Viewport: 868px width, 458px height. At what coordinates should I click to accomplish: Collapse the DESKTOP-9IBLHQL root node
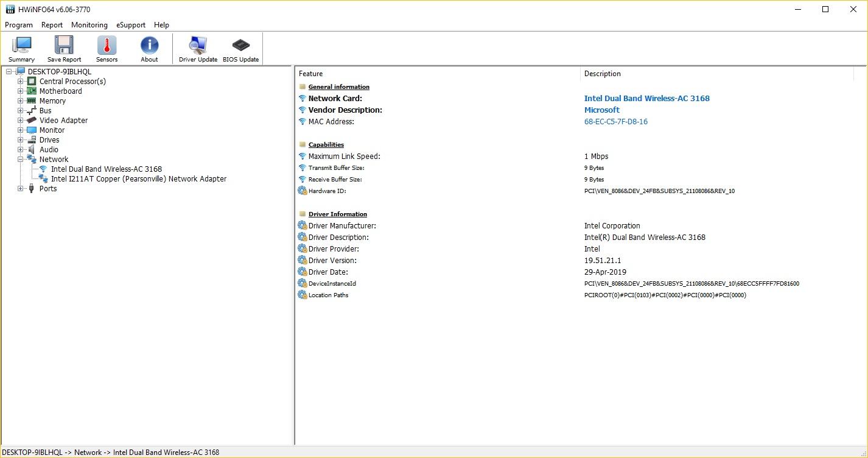tap(9, 71)
